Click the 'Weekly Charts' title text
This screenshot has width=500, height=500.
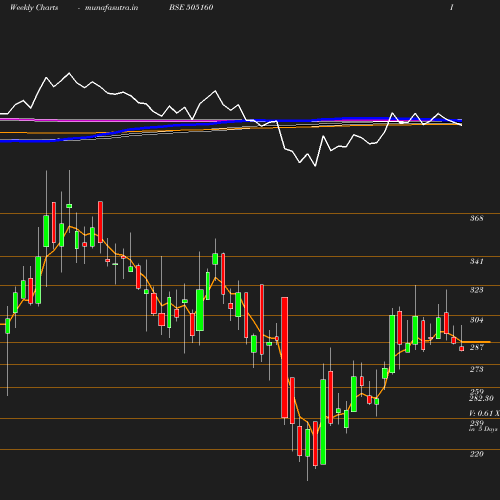pos(34,7)
